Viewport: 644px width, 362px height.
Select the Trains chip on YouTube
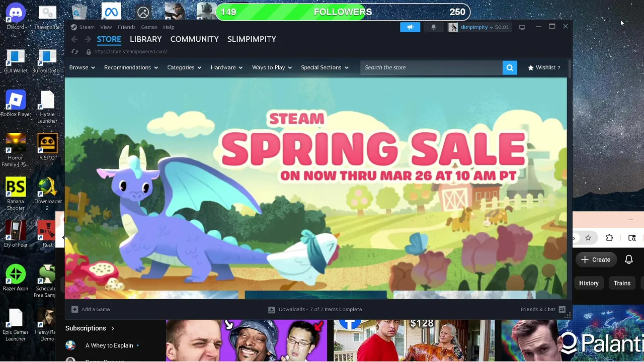tap(622, 283)
